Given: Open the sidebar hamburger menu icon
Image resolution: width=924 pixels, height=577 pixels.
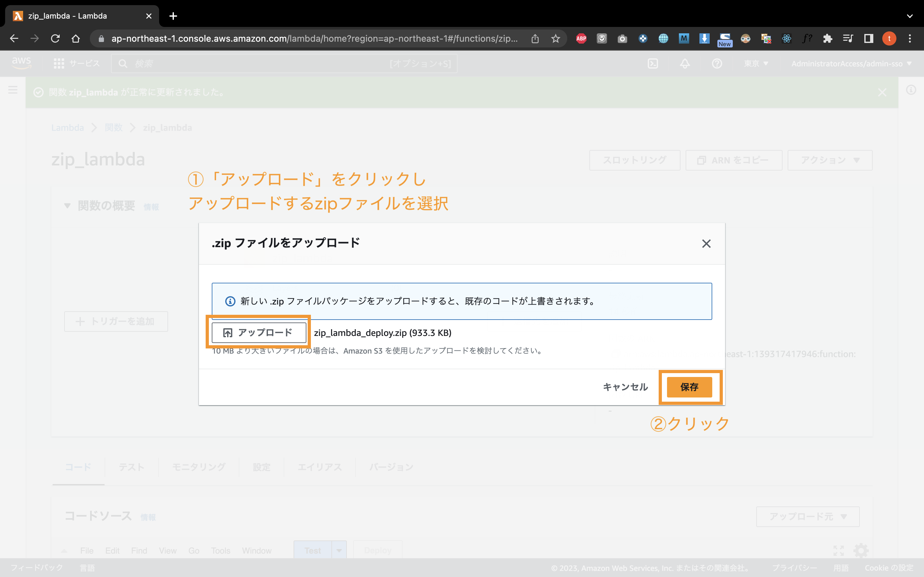Looking at the screenshot, I should coord(13,90).
